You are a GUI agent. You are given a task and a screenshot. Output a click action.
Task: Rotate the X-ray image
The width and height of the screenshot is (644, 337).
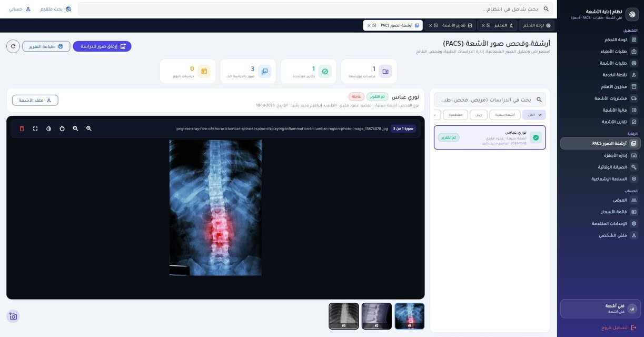(62, 128)
